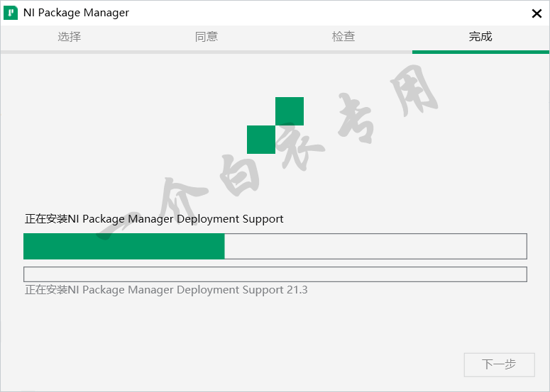Go to the 完成 tab

coord(480,37)
